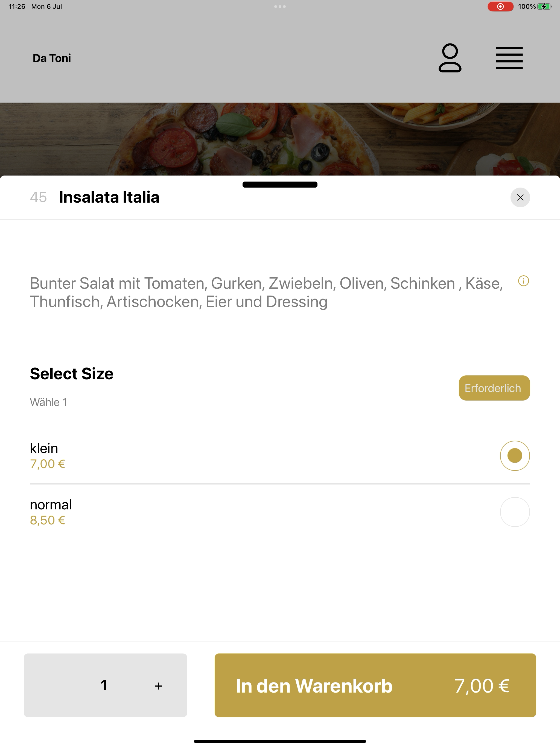
Task: Tap the Insalata Italia heading
Action: [x=109, y=197]
